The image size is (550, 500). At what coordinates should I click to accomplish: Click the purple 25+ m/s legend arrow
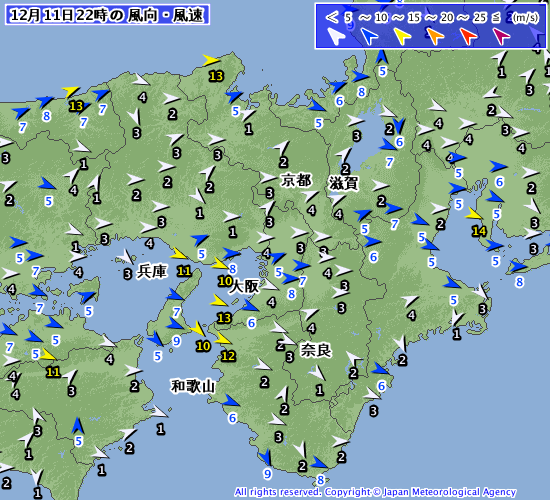pos(501,36)
